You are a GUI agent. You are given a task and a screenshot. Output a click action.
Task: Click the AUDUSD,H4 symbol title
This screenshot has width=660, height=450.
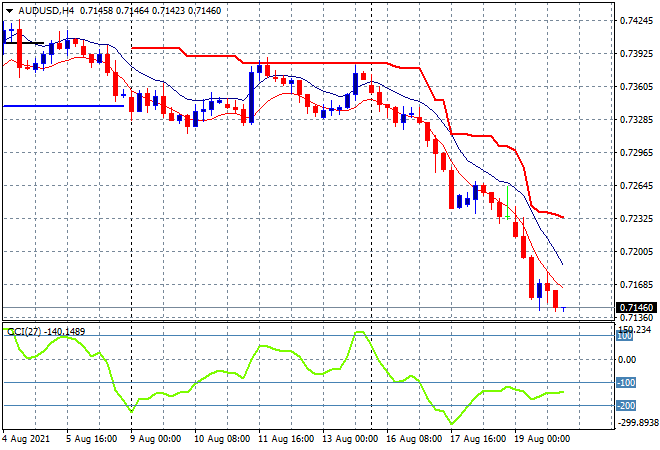click(46, 11)
